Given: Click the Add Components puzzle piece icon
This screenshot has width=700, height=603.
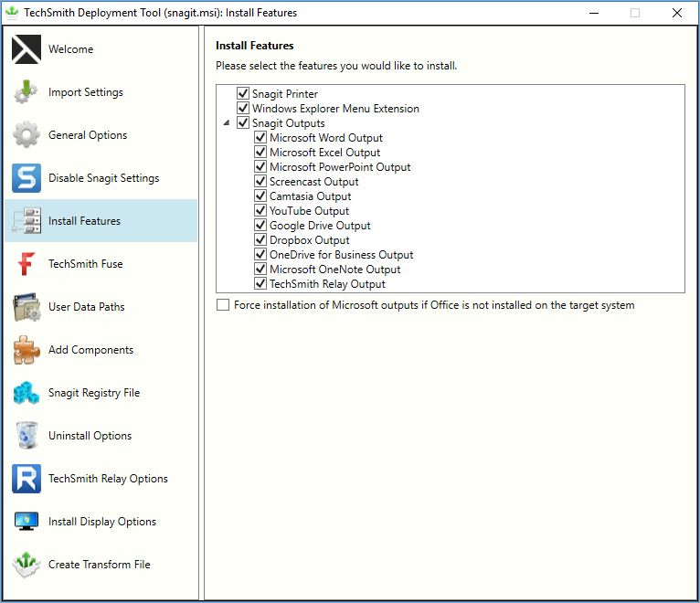Looking at the screenshot, I should (27, 350).
